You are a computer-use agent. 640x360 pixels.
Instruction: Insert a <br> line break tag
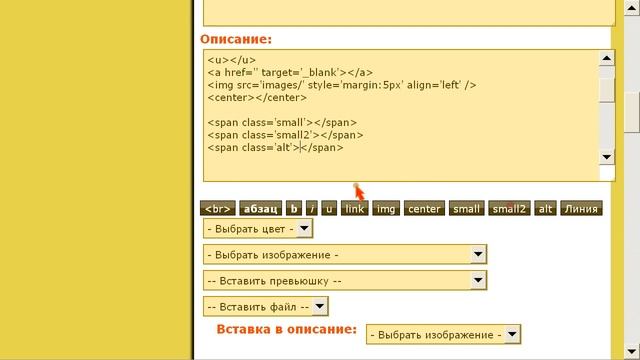[218, 208]
